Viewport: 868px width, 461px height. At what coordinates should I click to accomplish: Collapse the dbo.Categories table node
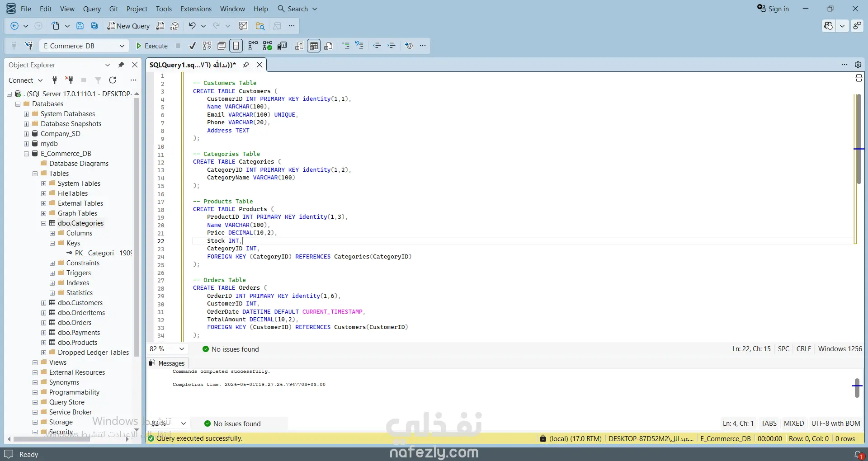click(x=43, y=223)
